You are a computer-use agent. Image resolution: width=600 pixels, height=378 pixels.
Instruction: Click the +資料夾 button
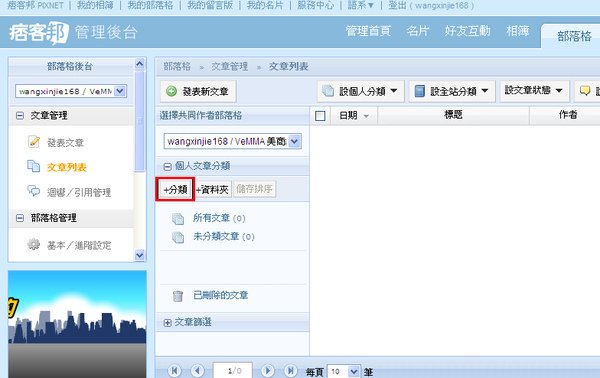(x=212, y=189)
